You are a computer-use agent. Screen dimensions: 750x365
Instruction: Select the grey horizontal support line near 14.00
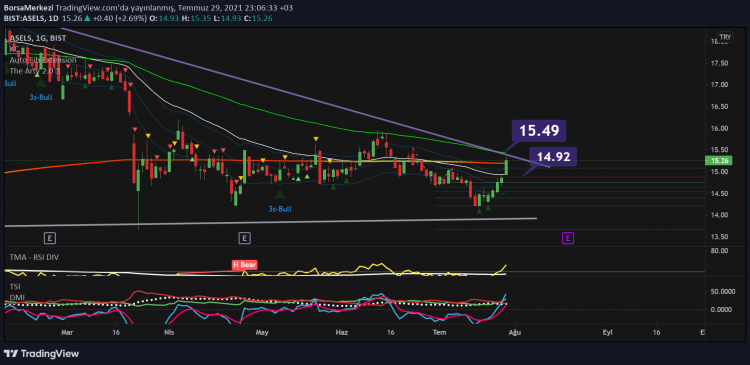[270, 221]
